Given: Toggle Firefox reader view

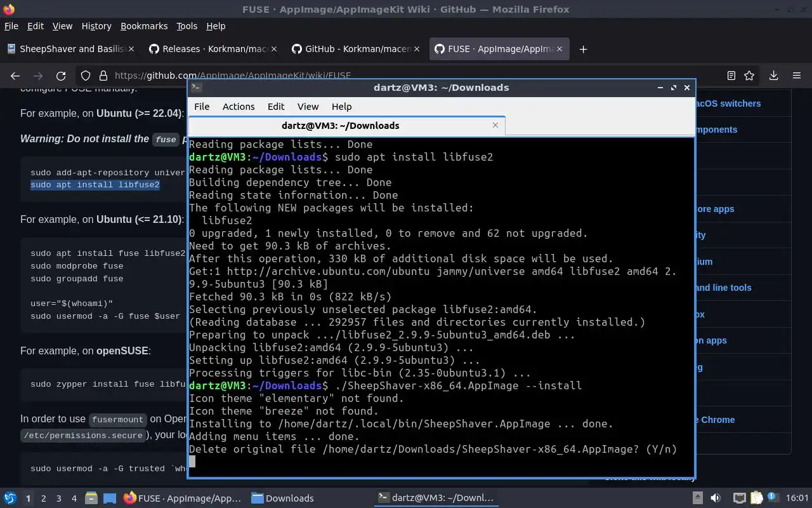Looking at the screenshot, I should [731, 76].
